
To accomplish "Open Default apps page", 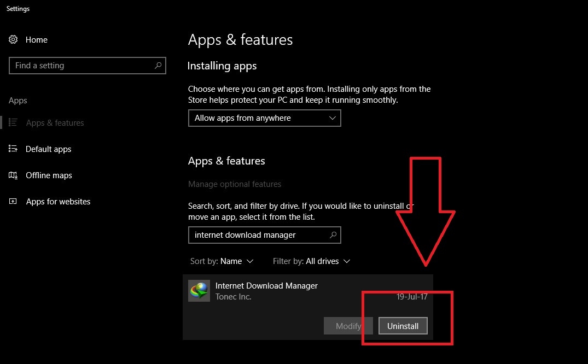I will point(48,149).
